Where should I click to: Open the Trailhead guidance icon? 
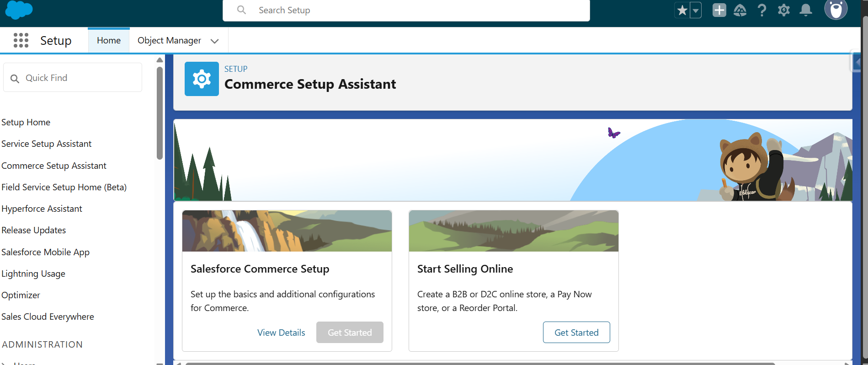click(x=740, y=10)
